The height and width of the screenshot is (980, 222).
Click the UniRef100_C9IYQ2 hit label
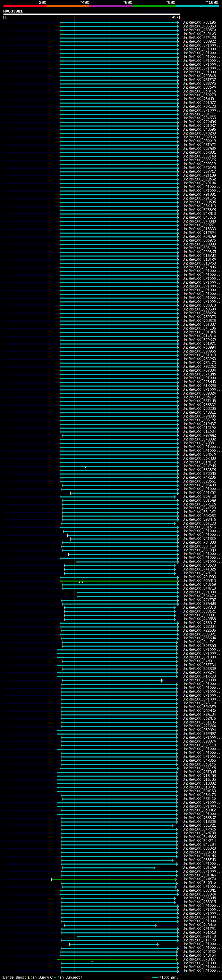pyautogui.click(x=199, y=493)
